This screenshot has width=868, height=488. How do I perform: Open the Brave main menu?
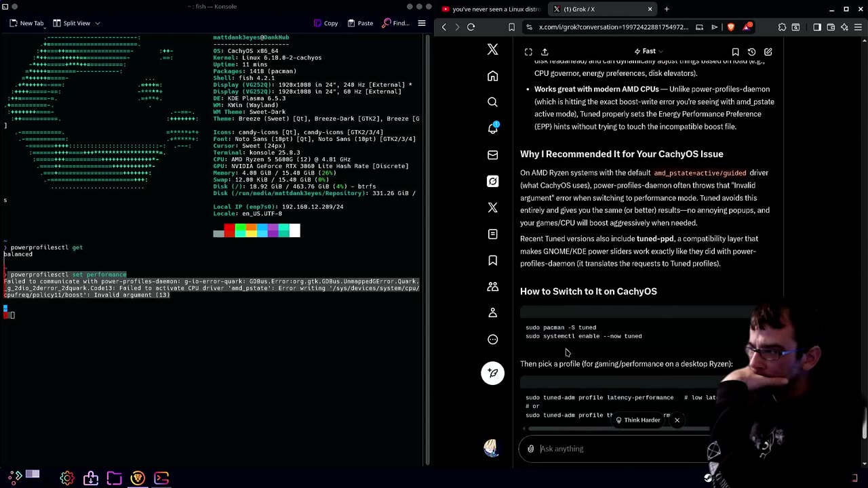pyautogui.click(x=859, y=27)
